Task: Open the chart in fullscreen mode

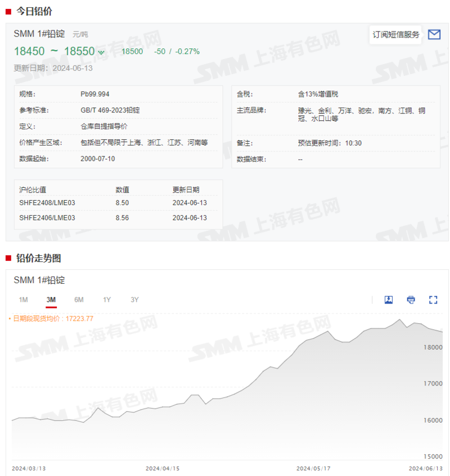Action: [433, 300]
